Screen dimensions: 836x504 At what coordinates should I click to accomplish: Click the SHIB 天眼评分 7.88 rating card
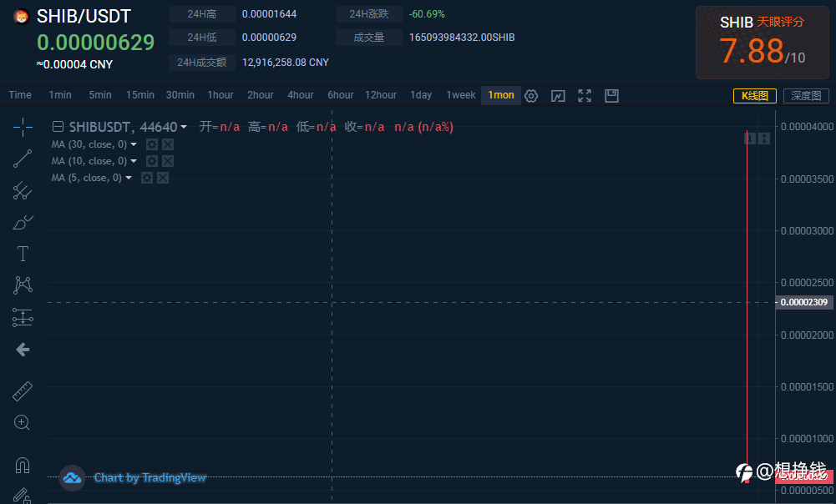coord(763,43)
